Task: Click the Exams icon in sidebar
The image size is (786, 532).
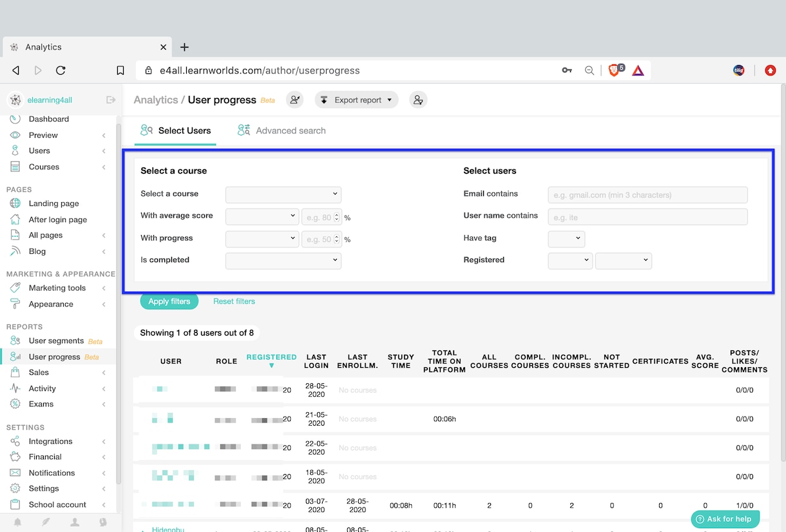Action: tap(15, 404)
